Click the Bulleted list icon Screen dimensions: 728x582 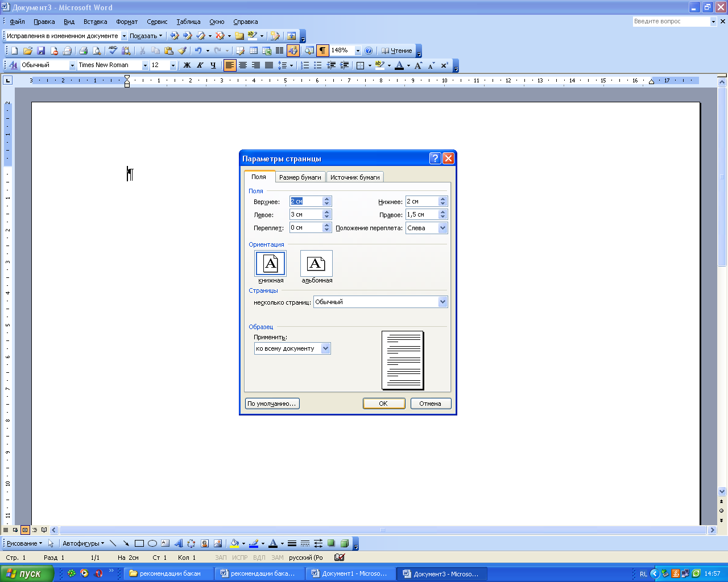(318, 65)
